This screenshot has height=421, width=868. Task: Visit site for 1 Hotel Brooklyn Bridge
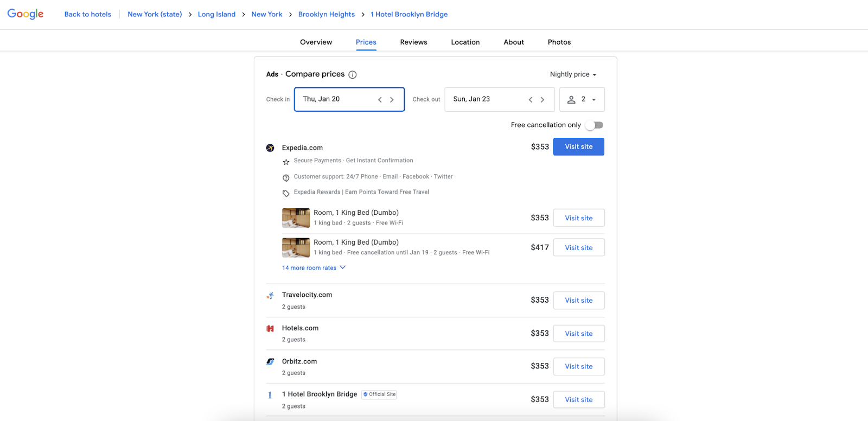click(579, 400)
